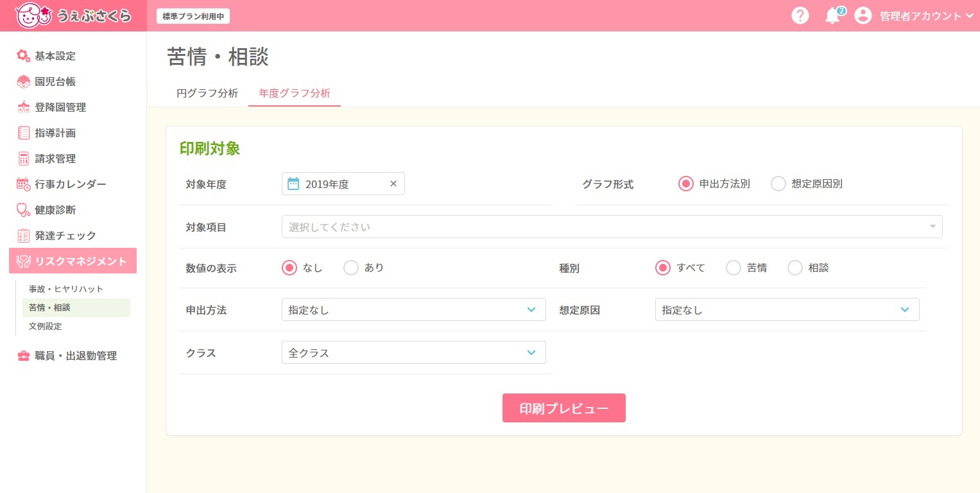980x493 pixels.
Task: Select 苦情 radio for 種別
Action: pos(734,268)
